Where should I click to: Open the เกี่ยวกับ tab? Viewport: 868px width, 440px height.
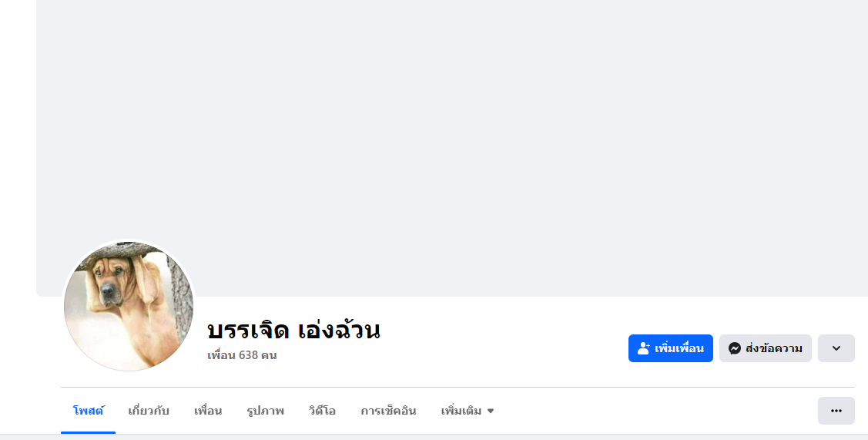click(x=149, y=411)
